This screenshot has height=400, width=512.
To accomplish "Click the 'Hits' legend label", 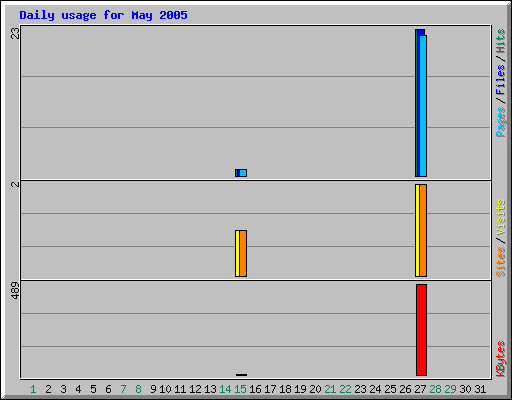I will pyautogui.click(x=500, y=41).
